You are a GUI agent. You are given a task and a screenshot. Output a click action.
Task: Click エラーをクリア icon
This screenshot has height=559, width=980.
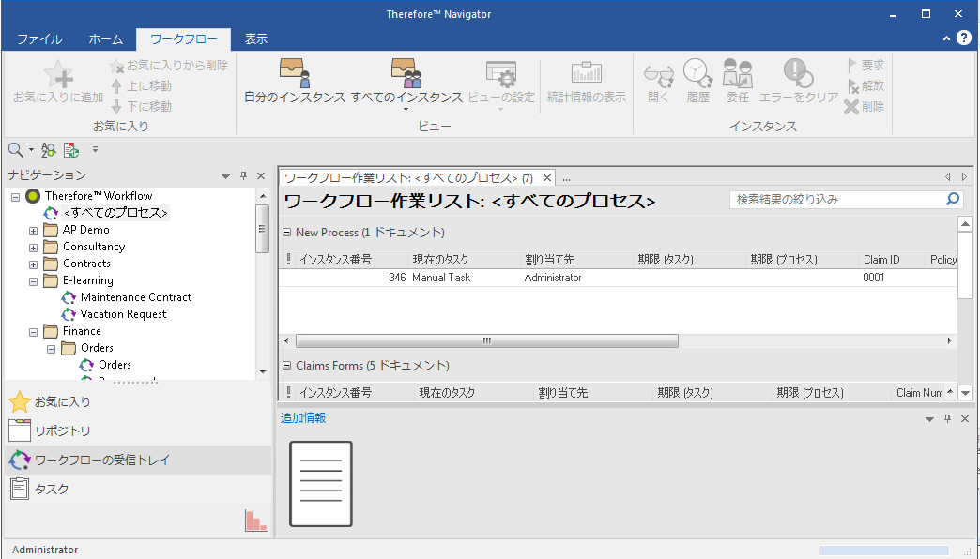[x=798, y=73]
